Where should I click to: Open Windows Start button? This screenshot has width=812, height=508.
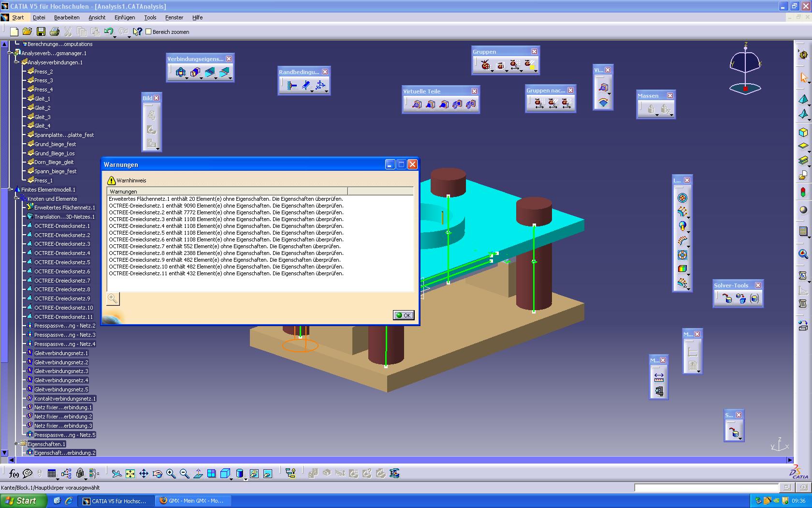pos(24,501)
